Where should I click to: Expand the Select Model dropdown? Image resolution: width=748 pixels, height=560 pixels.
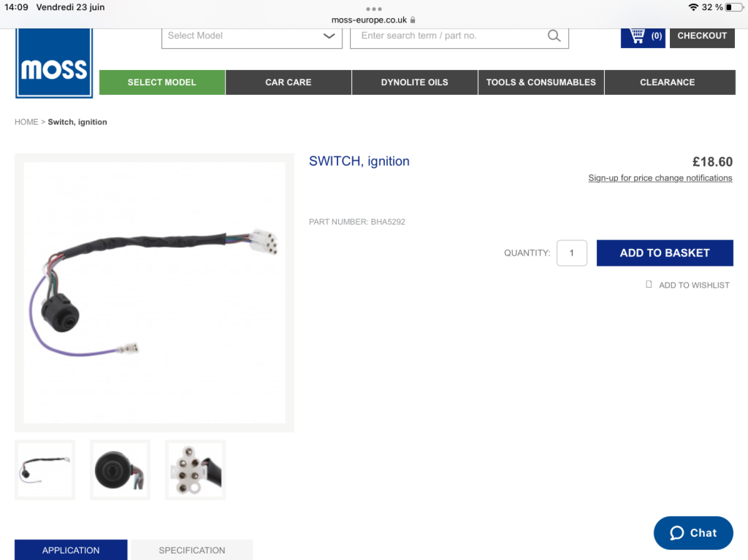coord(252,37)
